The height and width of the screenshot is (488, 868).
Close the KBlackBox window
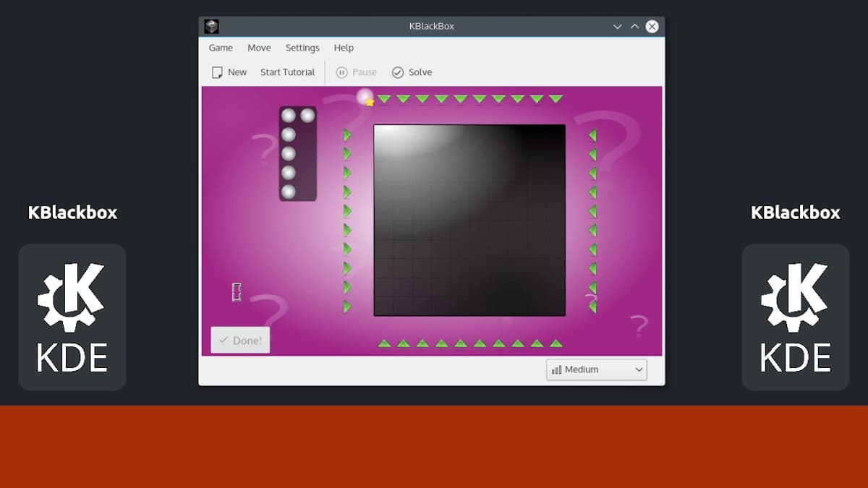click(x=652, y=26)
